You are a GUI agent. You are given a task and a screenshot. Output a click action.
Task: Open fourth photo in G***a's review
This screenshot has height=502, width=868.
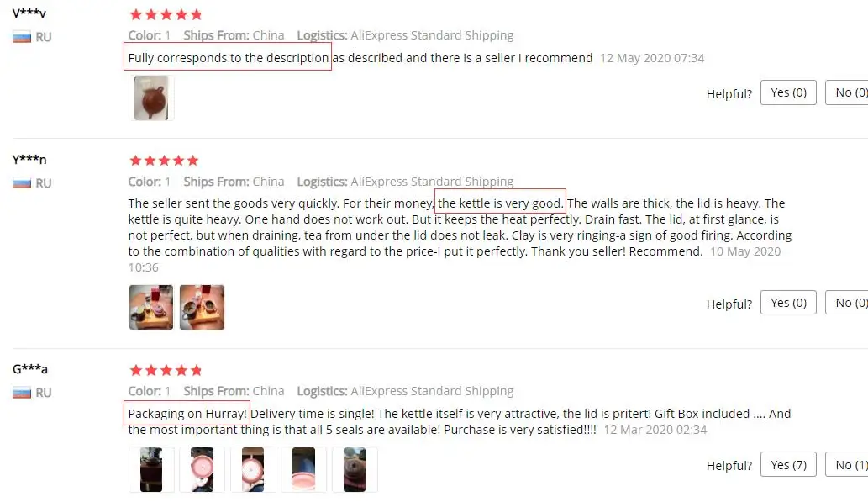tap(303, 469)
